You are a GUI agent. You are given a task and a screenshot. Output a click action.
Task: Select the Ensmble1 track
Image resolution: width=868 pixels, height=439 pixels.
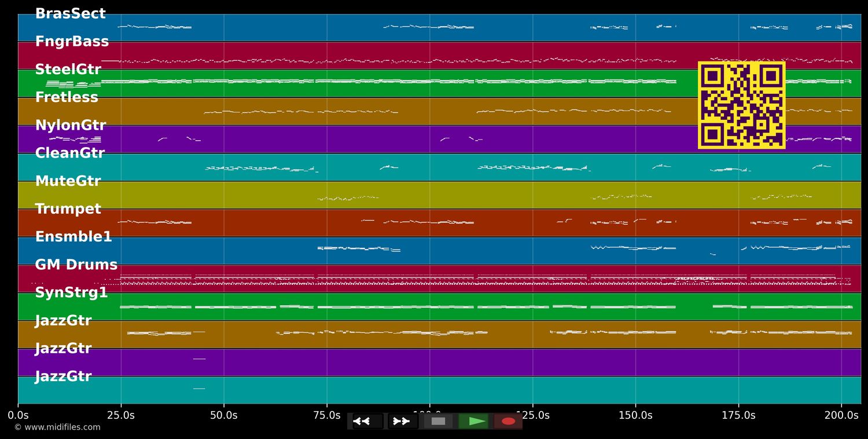(73, 237)
